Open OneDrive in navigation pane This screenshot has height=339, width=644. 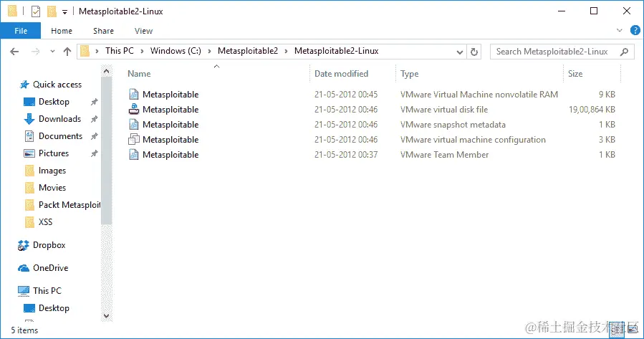[x=51, y=268]
